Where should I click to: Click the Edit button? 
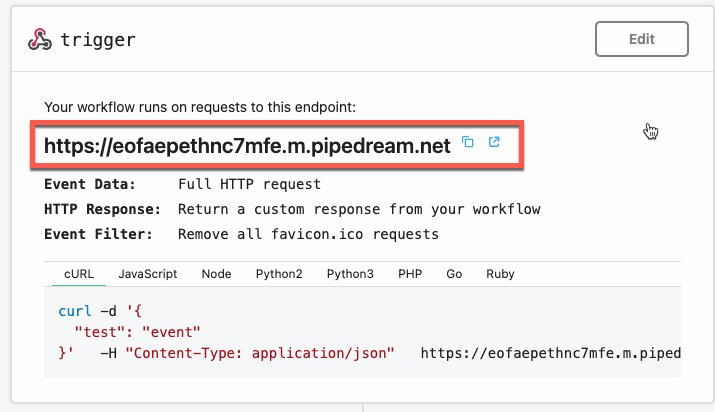[642, 39]
